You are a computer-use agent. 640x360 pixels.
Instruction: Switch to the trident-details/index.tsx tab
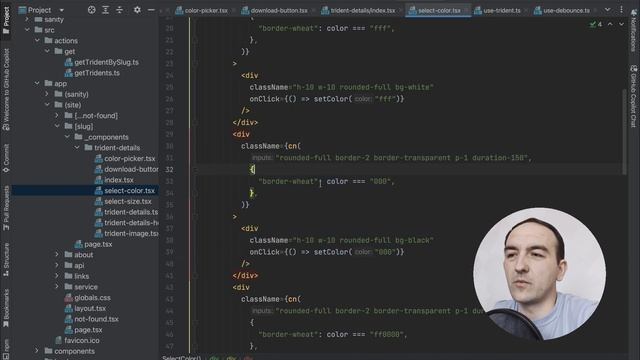point(358,10)
